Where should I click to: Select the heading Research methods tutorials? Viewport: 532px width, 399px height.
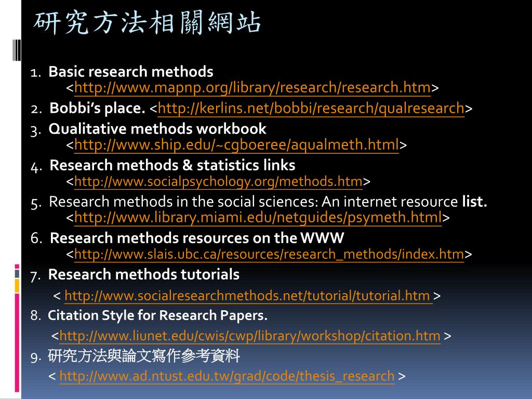[144, 274]
